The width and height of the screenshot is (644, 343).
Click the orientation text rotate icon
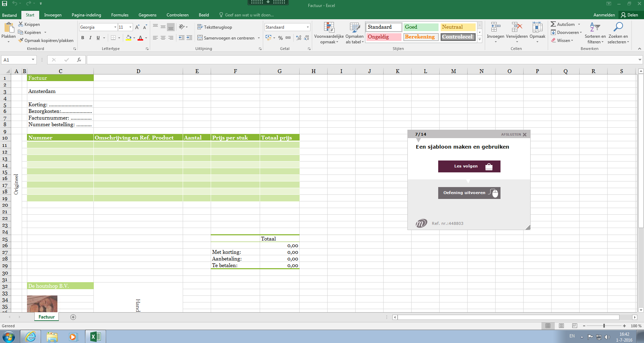[182, 27]
